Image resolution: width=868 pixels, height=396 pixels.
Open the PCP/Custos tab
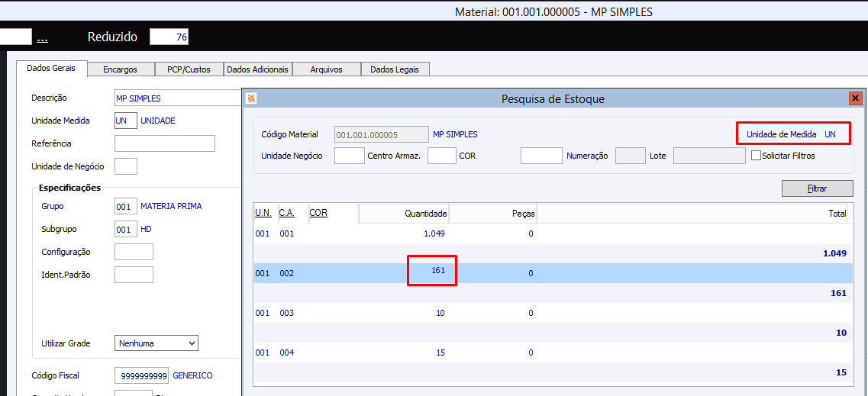[189, 69]
